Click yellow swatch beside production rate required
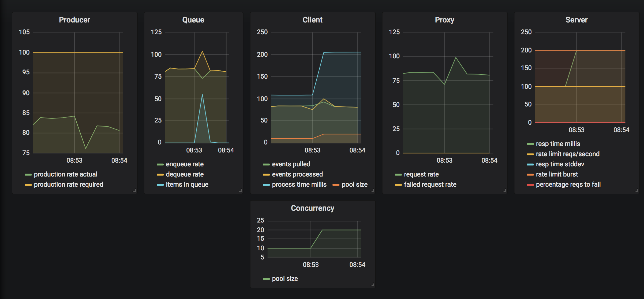644x299 pixels. (28, 185)
